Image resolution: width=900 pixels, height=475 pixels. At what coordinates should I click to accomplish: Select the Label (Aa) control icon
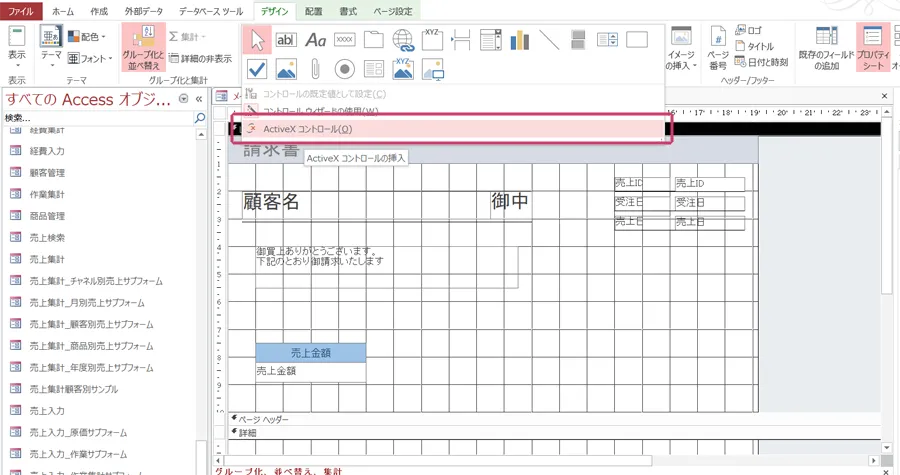pos(316,40)
